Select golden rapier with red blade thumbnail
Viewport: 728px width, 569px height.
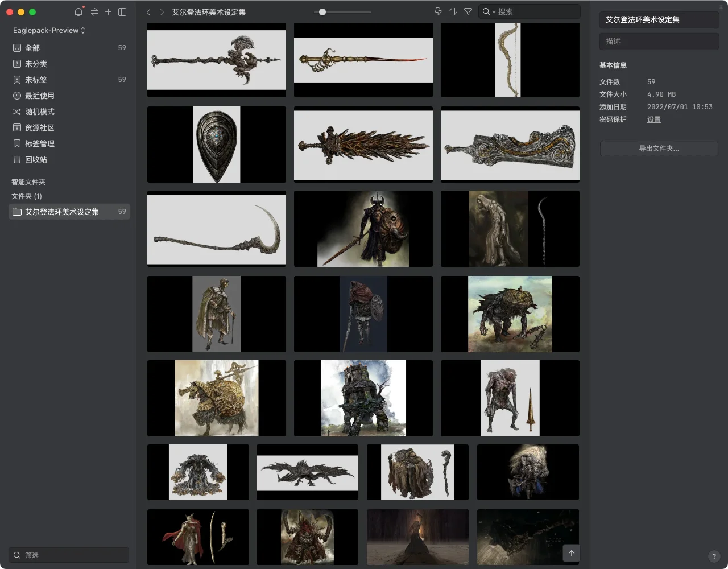tap(363, 60)
